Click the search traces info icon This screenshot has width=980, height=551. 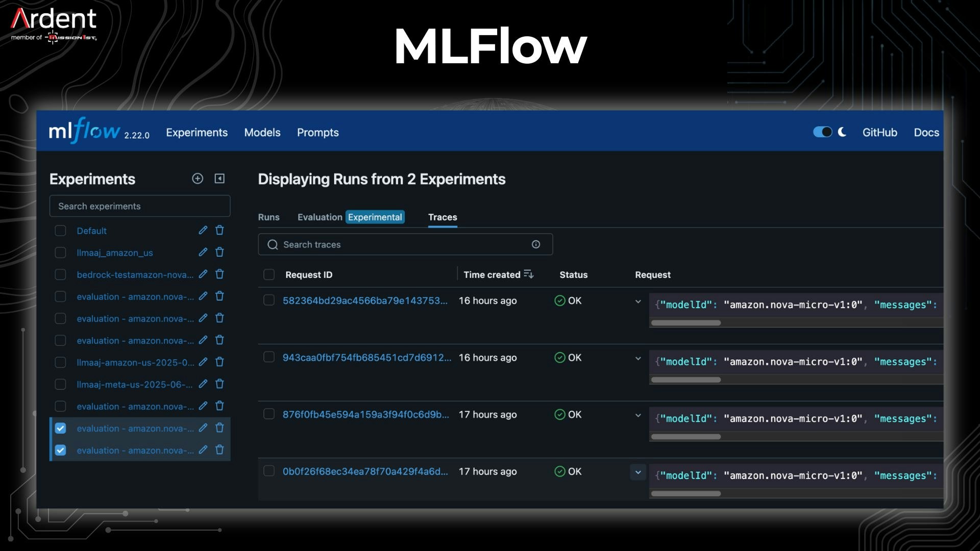pyautogui.click(x=536, y=244)
